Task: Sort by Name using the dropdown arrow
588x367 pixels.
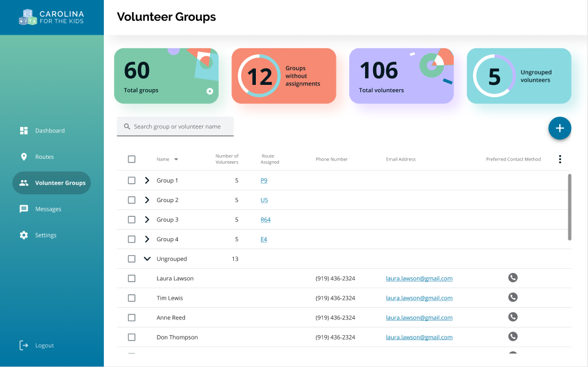Action: pyautogui.click(x=176, y=159)
